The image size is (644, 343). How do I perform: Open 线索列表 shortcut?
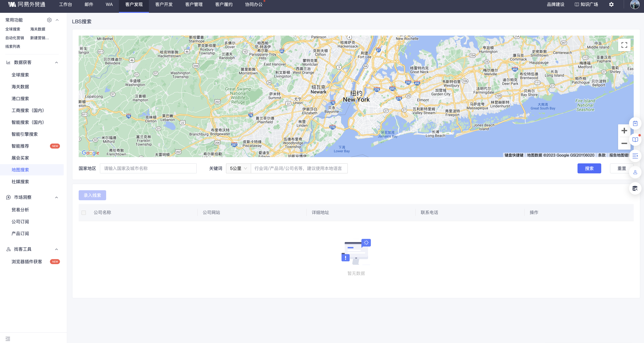coord(13,47)
